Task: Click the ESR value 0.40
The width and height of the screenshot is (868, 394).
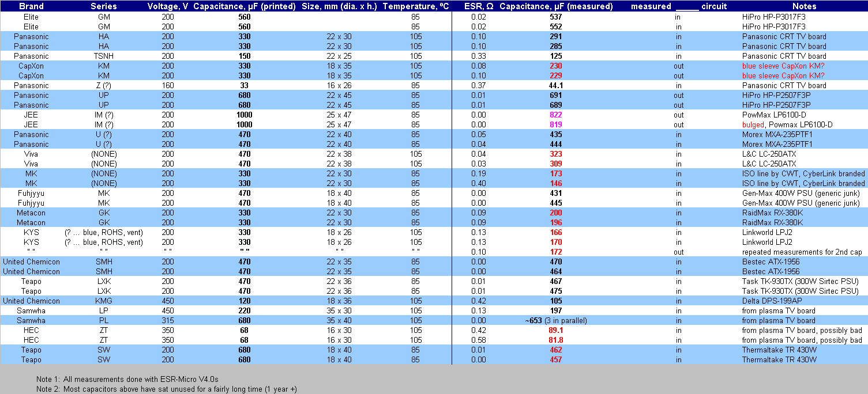Action: pyautogui.click(x=479, y=183)
